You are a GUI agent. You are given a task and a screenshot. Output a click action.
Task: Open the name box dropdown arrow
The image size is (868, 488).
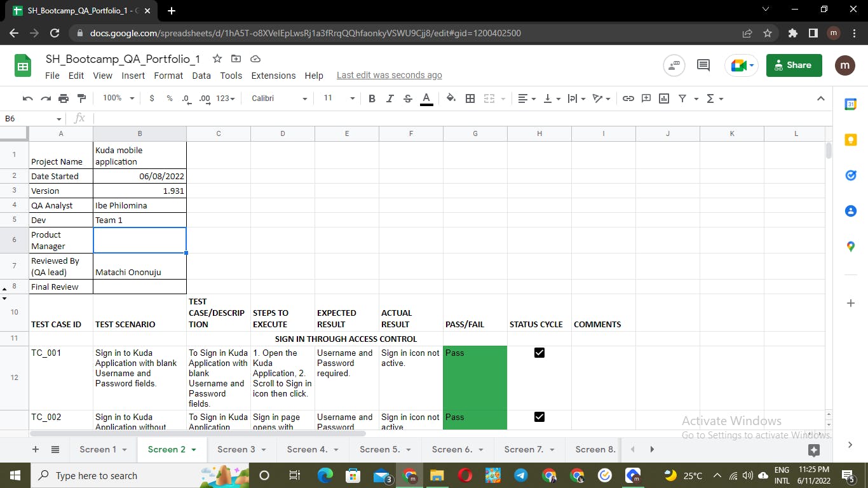59,119
